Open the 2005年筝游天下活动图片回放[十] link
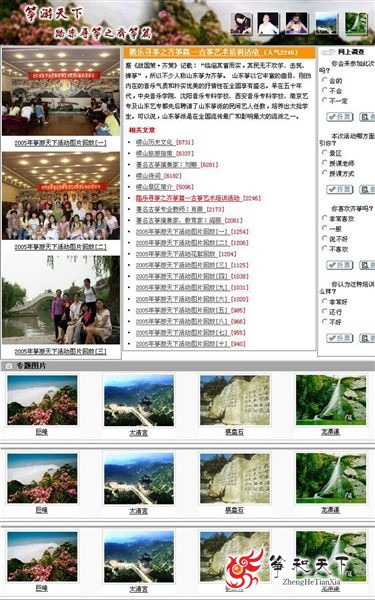 [182, 344]
